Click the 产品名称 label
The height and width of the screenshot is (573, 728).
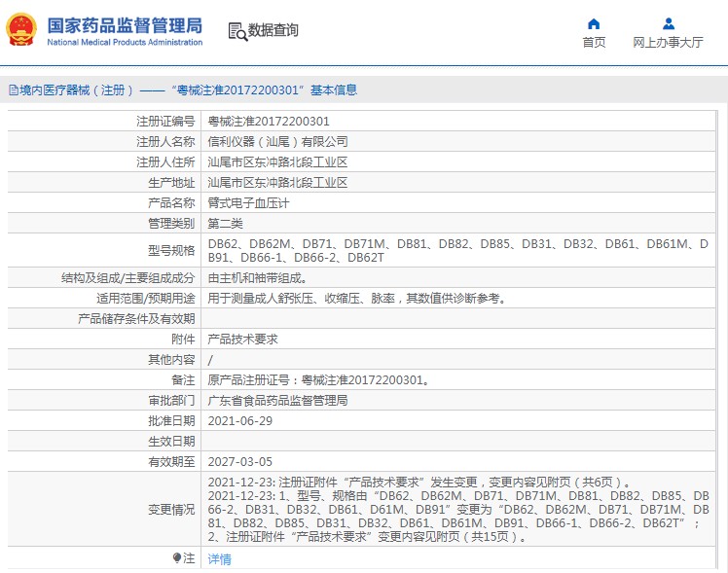pos(171,202)
